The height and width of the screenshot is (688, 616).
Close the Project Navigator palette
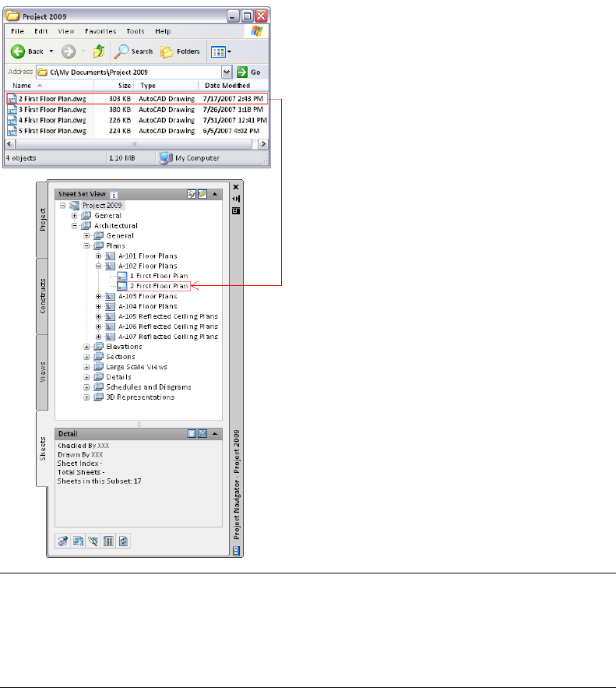point(236,187)
